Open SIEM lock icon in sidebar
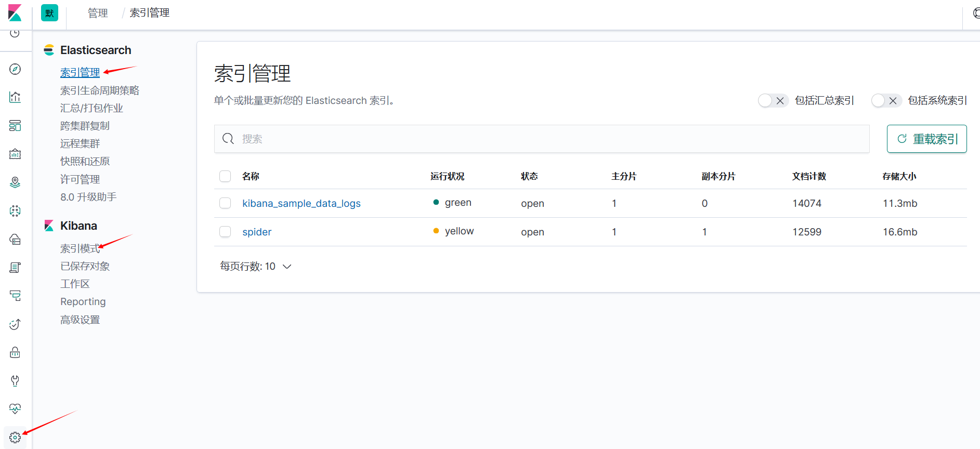The width and height of the screenshot is (980, 449). click(15, 352)
